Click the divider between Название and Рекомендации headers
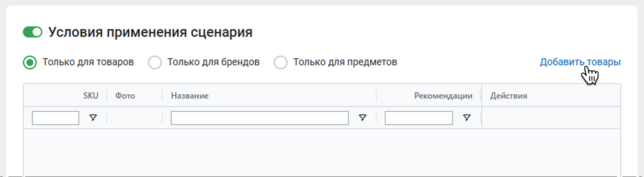The height and width of the screenshot is (177, 644). (376, 95)
